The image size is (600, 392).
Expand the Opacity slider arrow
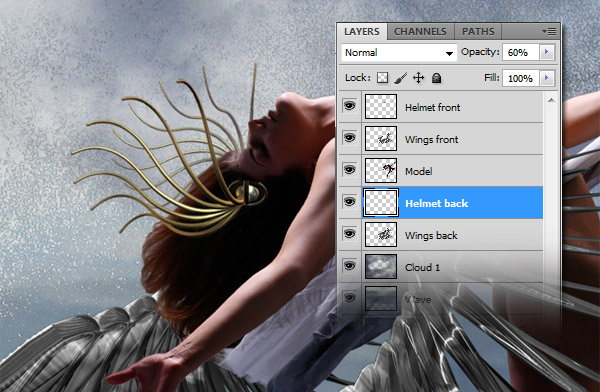pos(546,52)
